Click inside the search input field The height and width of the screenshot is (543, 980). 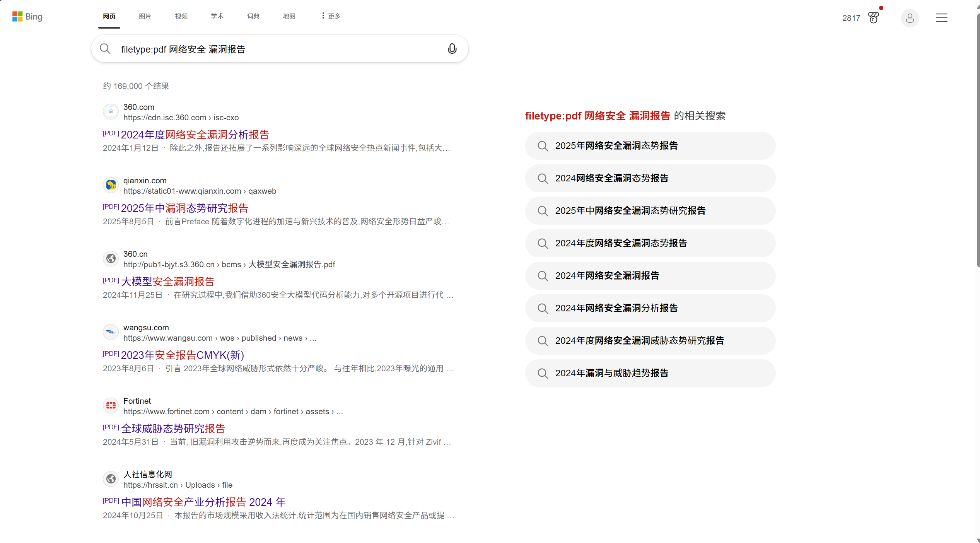(271, 49)
